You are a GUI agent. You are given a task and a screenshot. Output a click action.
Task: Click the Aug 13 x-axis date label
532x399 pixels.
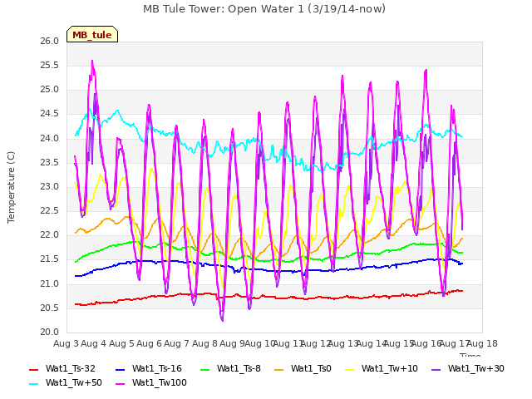point(343,344)
